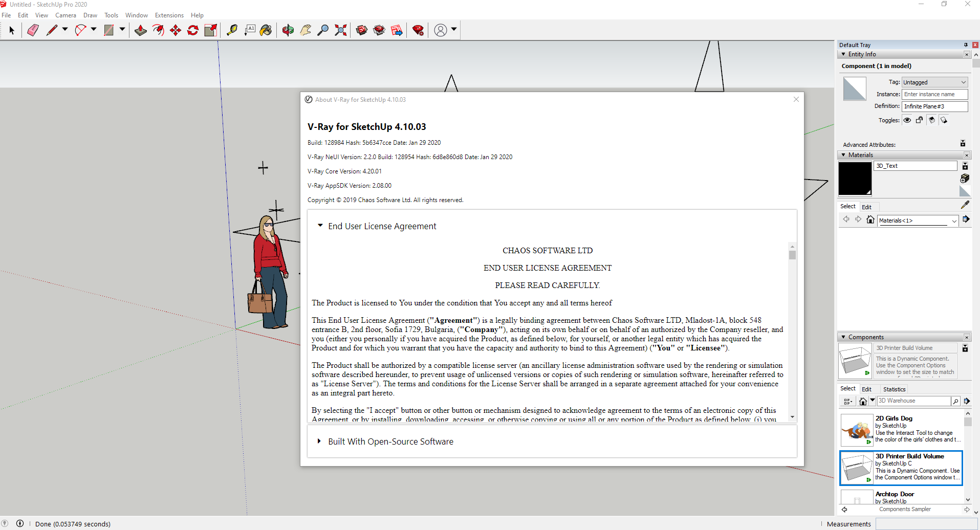
Task: Expand Advanced Attributes details toggle
Action: coord(963,144)
